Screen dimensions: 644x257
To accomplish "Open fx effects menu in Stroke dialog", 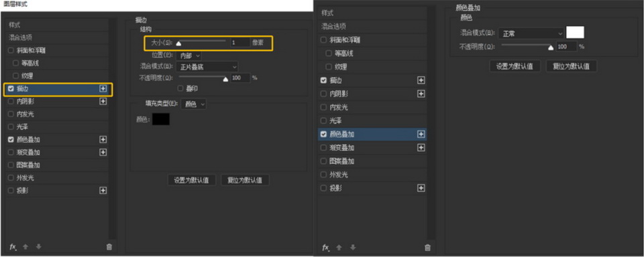I will 13,247.
